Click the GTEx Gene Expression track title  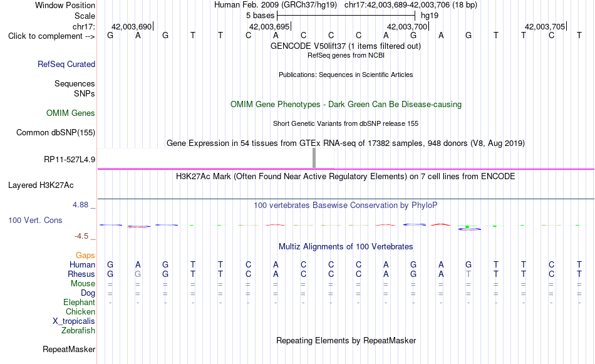coord(346,143)
